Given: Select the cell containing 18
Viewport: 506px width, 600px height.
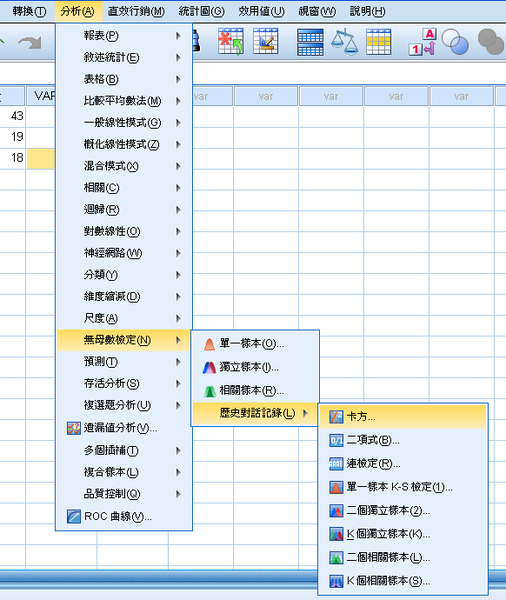Looking at the screenshot, I should coord(13,158).
